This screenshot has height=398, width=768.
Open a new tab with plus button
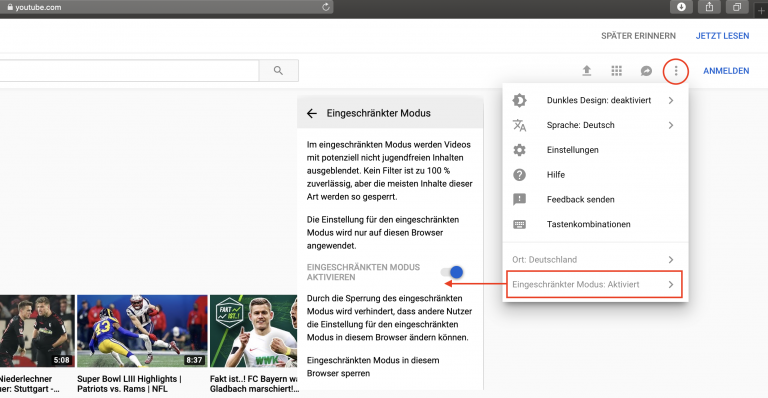[x=761, y=11]
